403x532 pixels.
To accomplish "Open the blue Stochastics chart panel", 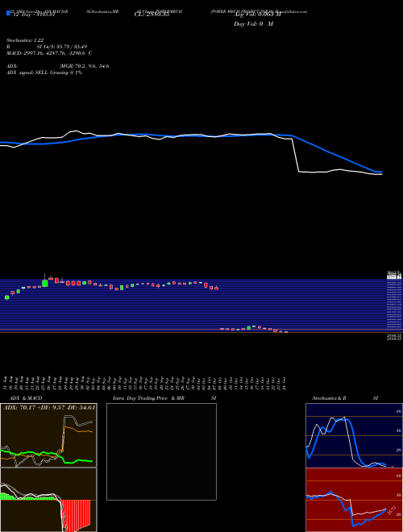I will [x=354, y=435].
